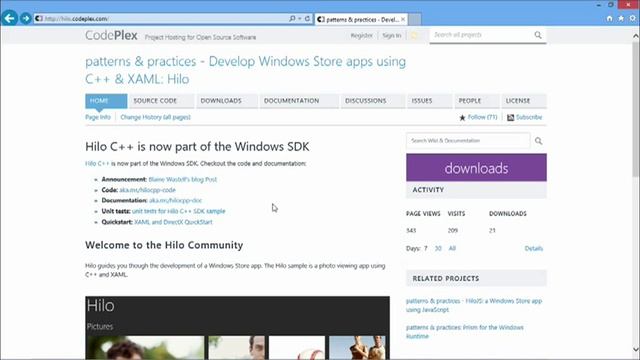Select the DOCUMENTATION tab
Screen dimensions: 640x360
(299, 101)
